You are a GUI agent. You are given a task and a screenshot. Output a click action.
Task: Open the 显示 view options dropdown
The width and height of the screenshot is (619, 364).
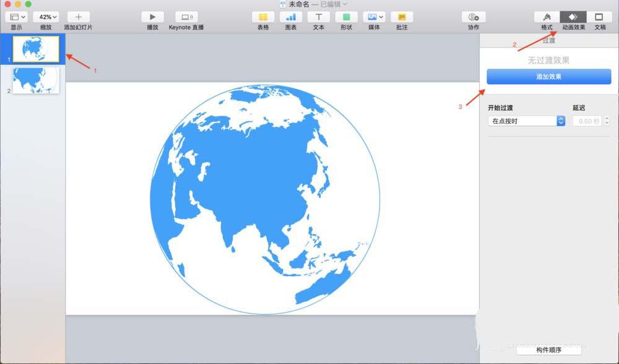point(15,17)
